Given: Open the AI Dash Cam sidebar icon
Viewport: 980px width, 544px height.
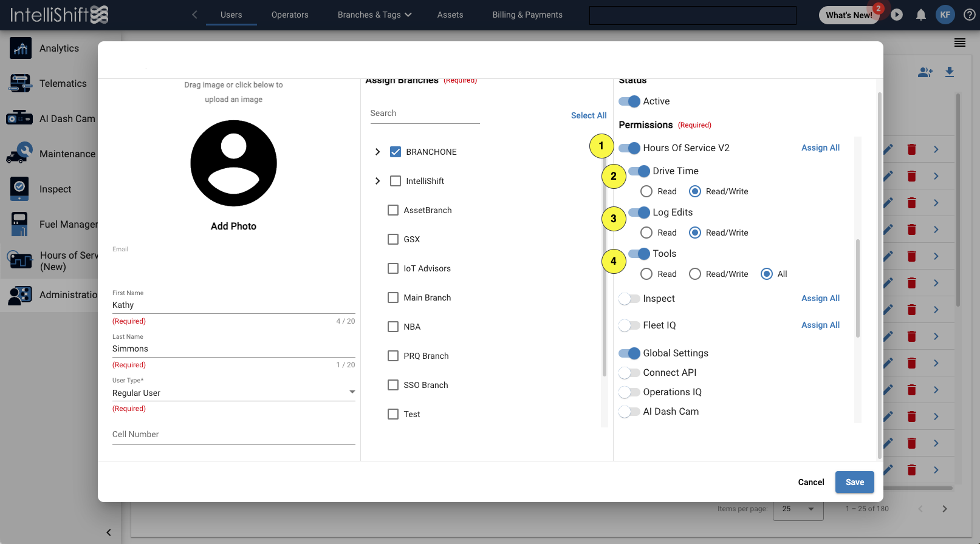Looking at the screenshot, I should coord(19,118).
